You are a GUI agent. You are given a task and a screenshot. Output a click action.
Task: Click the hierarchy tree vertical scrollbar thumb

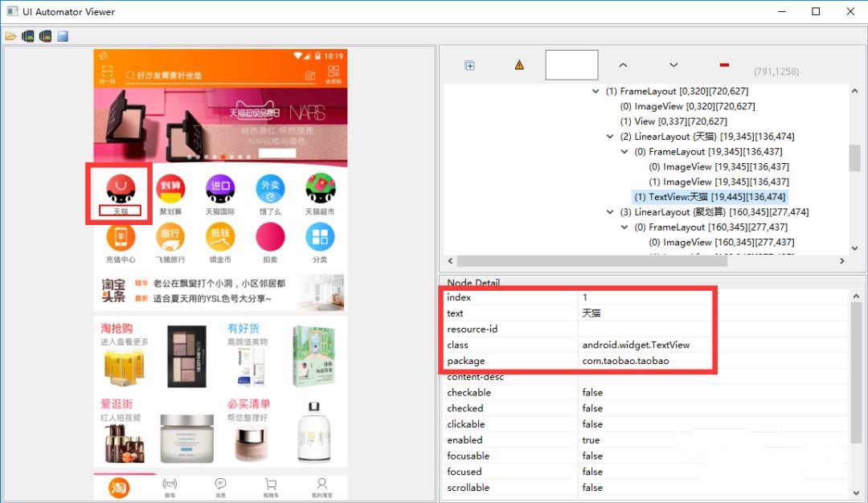(x=854, y=158)
